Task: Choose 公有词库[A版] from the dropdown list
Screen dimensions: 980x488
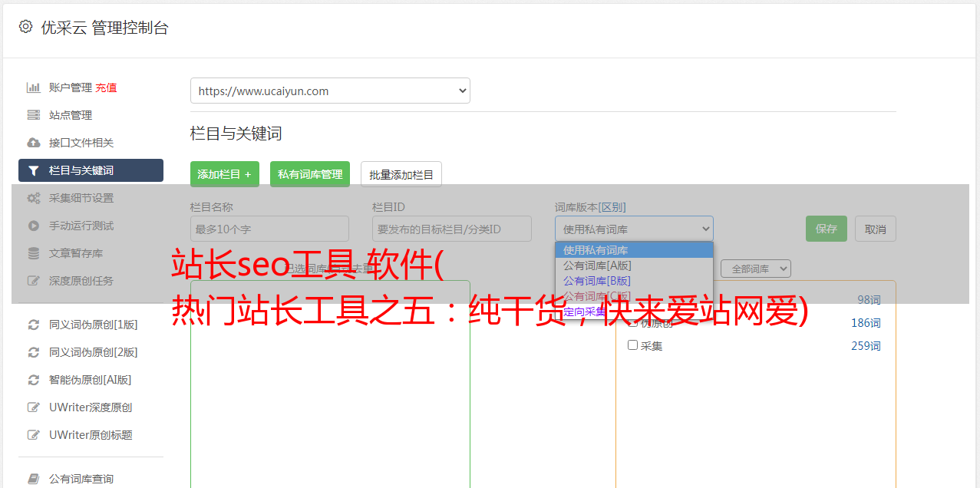Action: click(x=634, y=265)
